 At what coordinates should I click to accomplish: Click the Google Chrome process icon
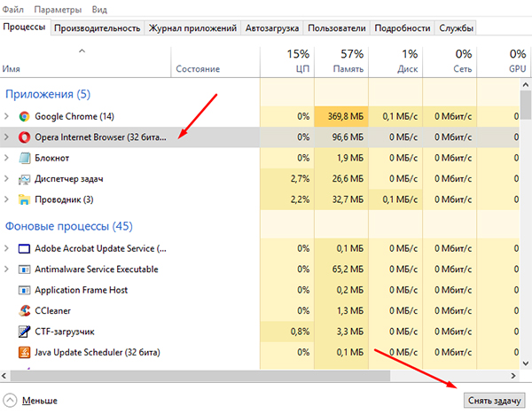(x=24, y=116)
